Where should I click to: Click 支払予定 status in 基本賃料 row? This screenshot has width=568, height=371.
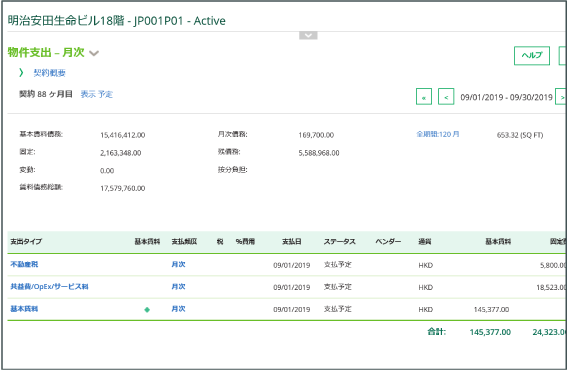(337, 309)
